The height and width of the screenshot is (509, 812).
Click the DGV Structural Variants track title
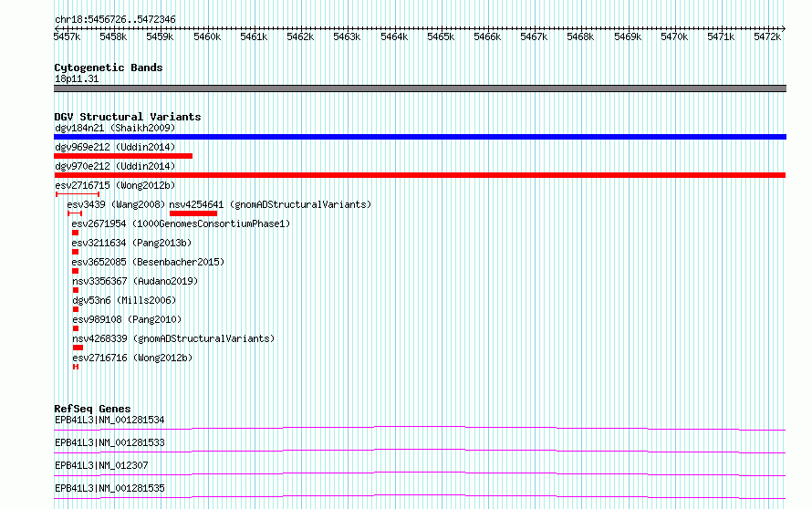pos(128,117)
